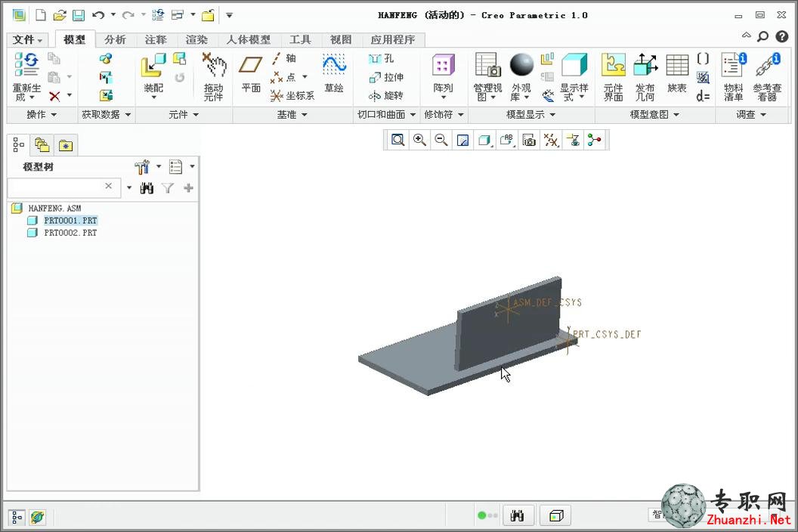Select HANFENG.ASM in the model tree

click(x=54, y=209)
